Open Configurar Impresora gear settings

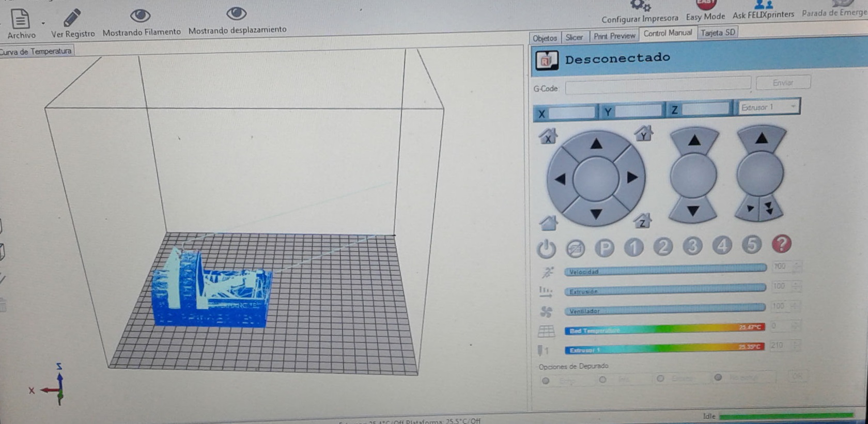click(x=641, y=6)
